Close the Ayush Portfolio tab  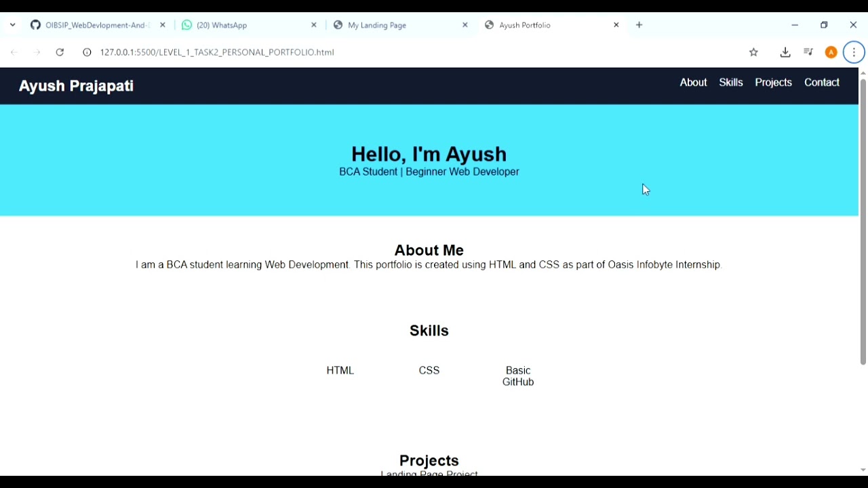[616, 25]
